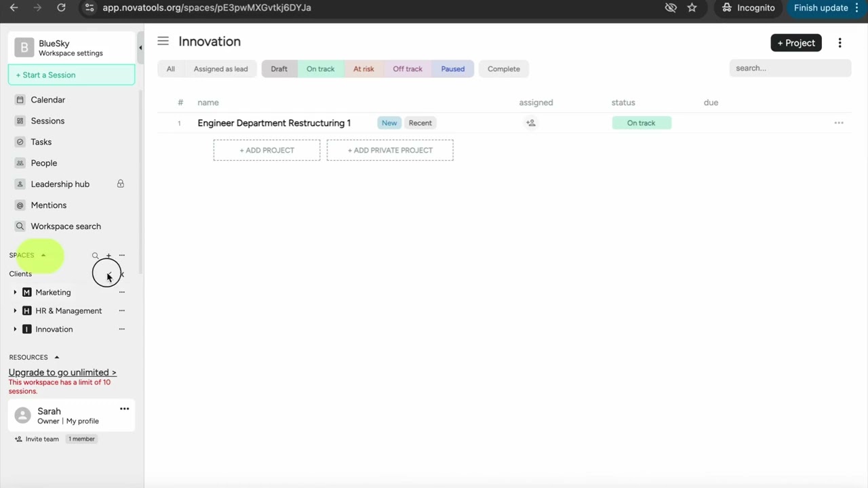This screenshot has height=488, width=868.
Task: Click Sarah's avatar icon
Action: [22, 415]
